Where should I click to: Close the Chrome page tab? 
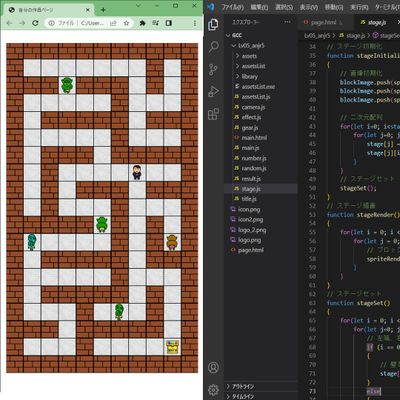click(88, 10)
